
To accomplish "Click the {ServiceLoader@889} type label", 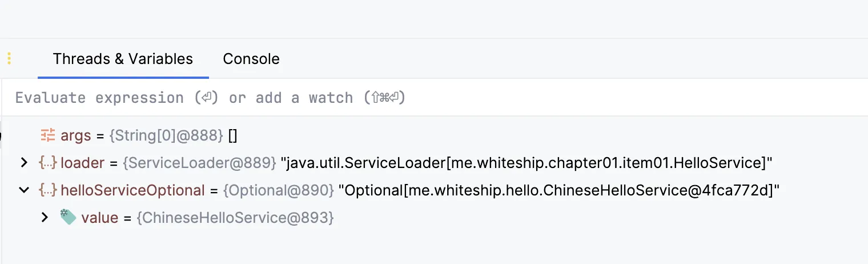I will click(200, 163).
